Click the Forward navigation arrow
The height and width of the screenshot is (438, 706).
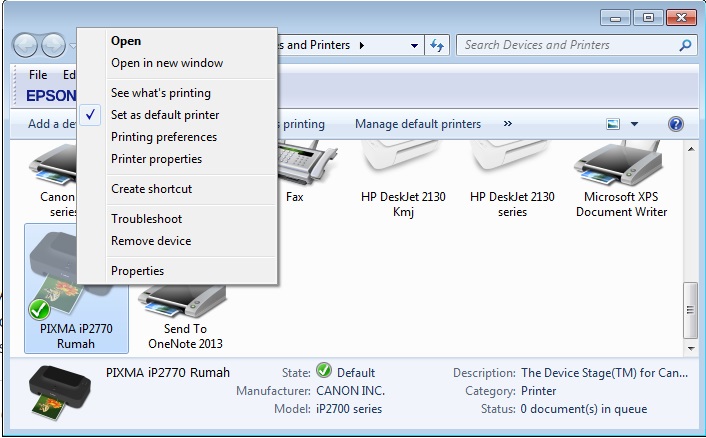coord(54,45)
